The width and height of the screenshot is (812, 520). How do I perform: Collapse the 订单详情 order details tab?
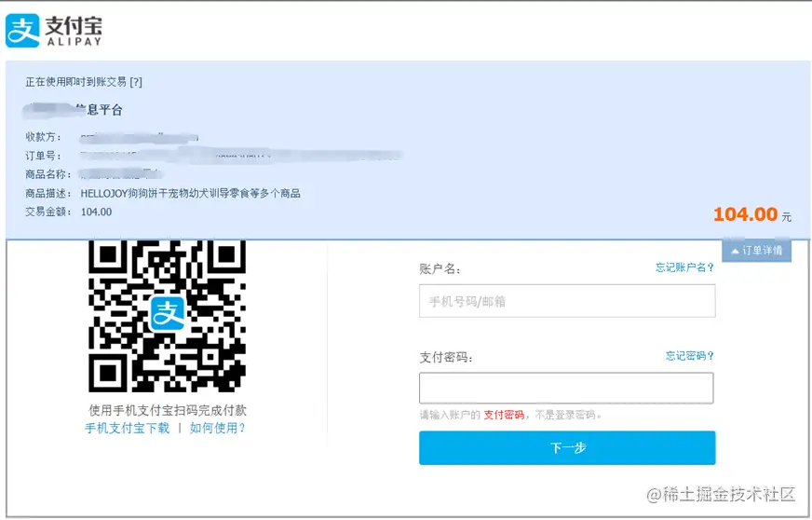(756, 251)
